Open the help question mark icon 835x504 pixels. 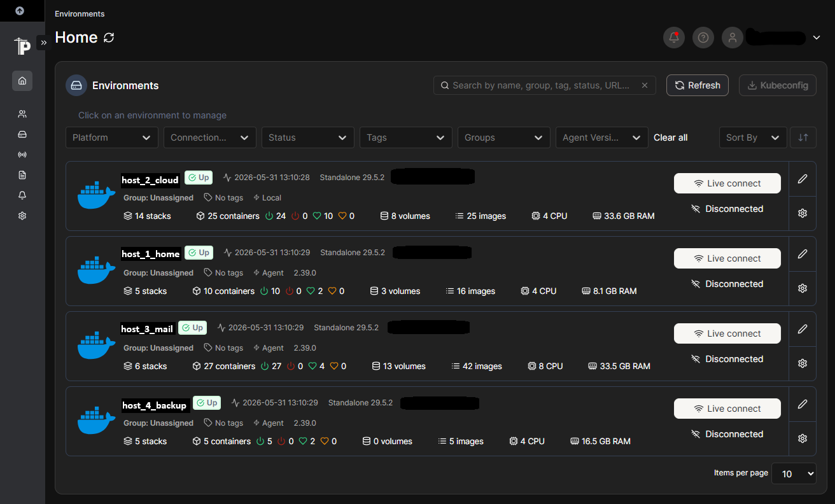[703, 38]
